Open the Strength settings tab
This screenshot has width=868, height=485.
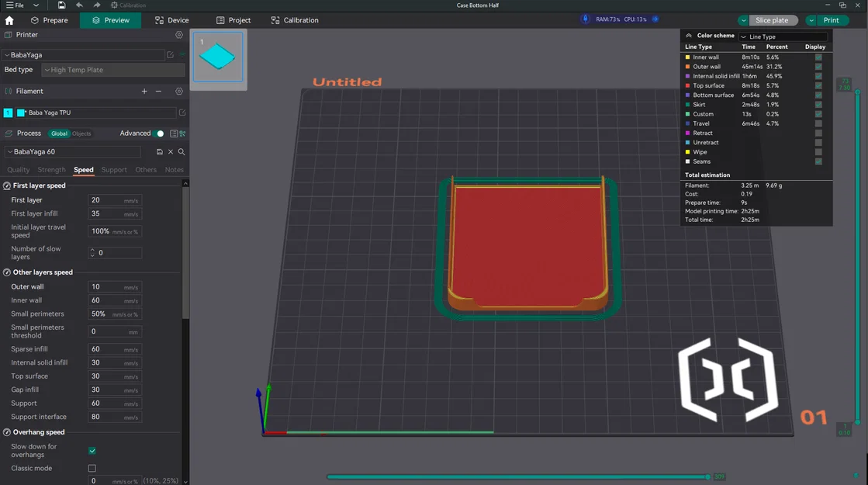click(52, 170)
